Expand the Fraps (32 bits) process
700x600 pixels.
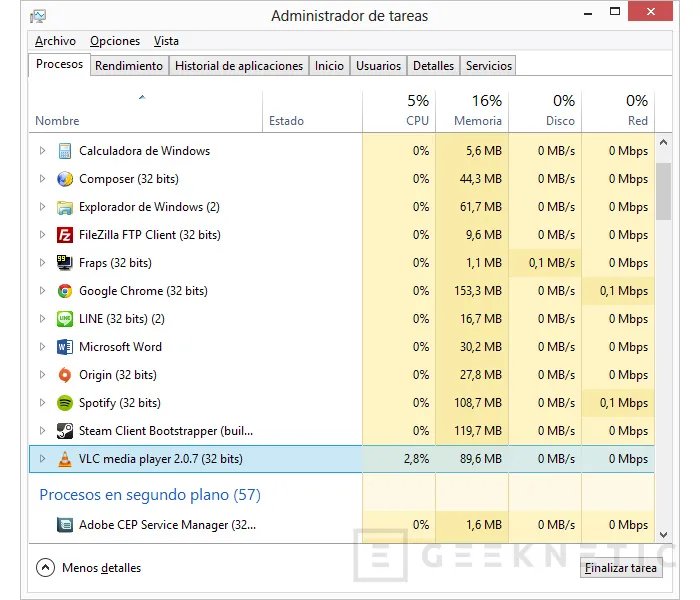point(42,263)
